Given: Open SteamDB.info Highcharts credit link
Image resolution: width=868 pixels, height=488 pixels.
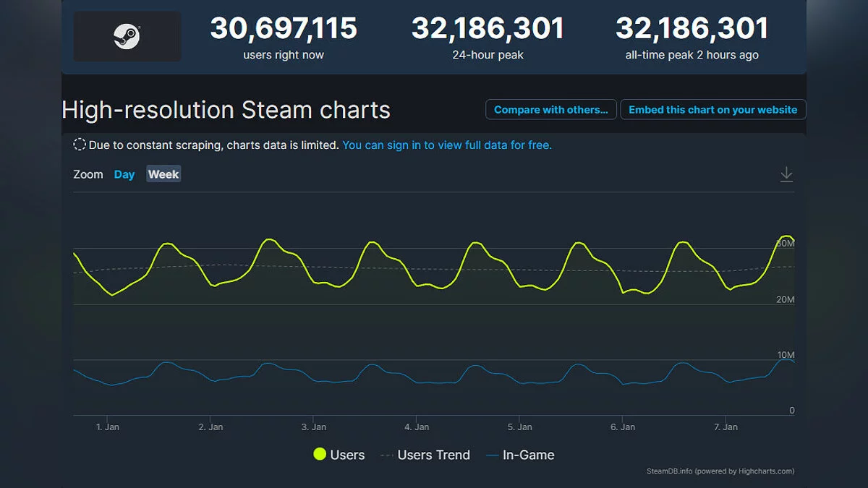Looking at the screenshot, I should (x=720, y=471).
